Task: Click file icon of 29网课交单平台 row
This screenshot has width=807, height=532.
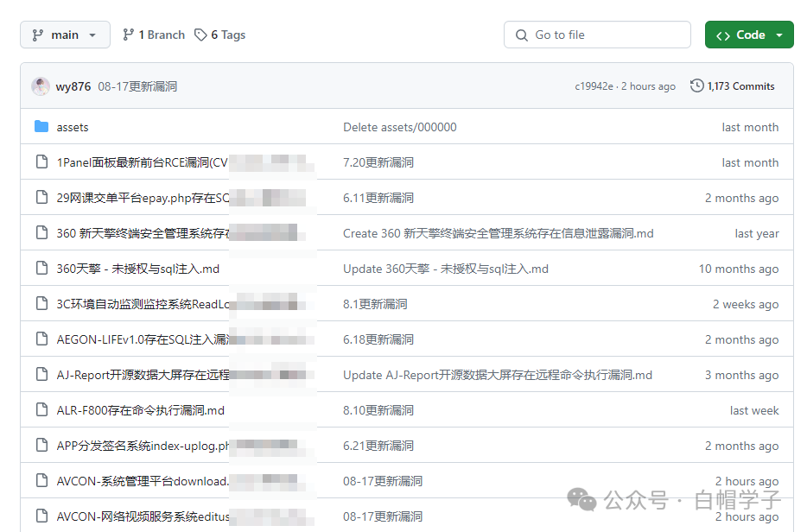Action: pos(41,197)
